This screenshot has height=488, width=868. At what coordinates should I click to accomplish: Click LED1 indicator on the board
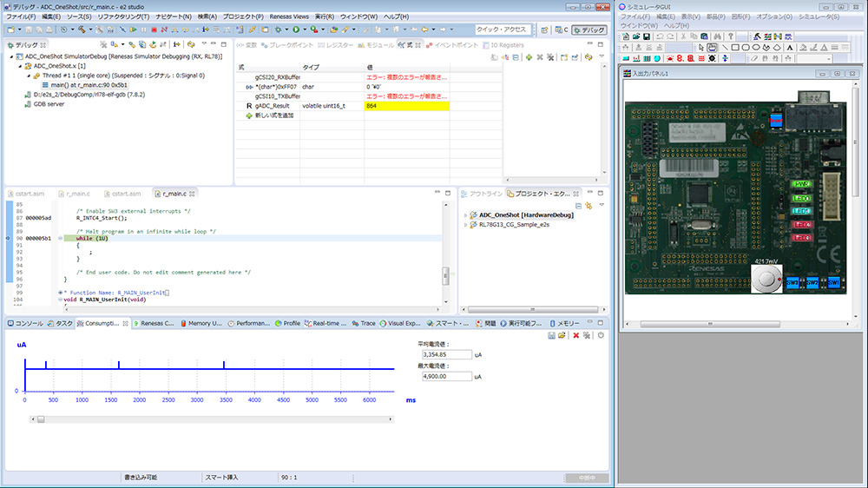pyautogui.click(x=801, y=211)
